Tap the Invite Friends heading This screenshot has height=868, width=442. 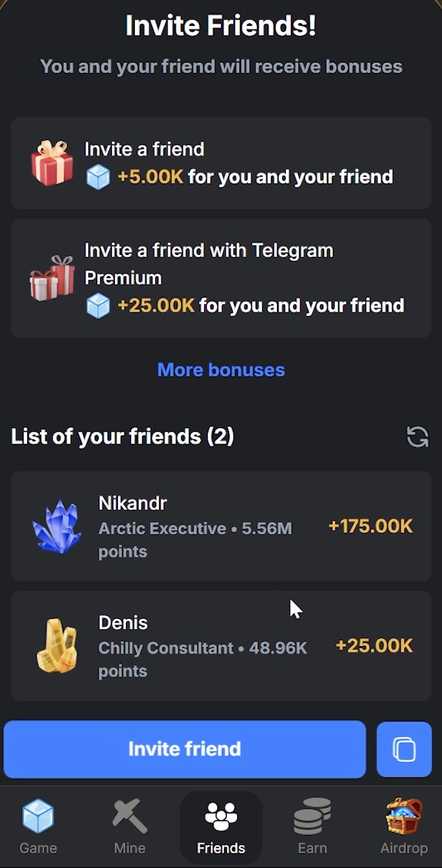coord(221,25)
